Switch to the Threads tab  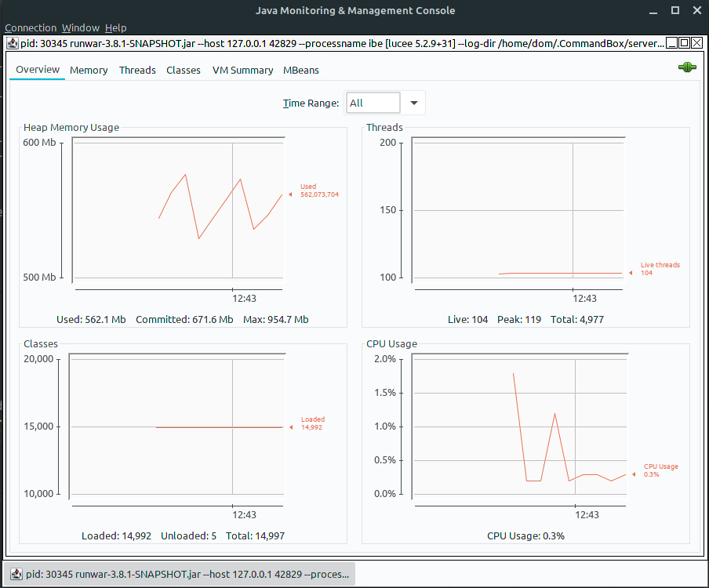click(137, 71)
